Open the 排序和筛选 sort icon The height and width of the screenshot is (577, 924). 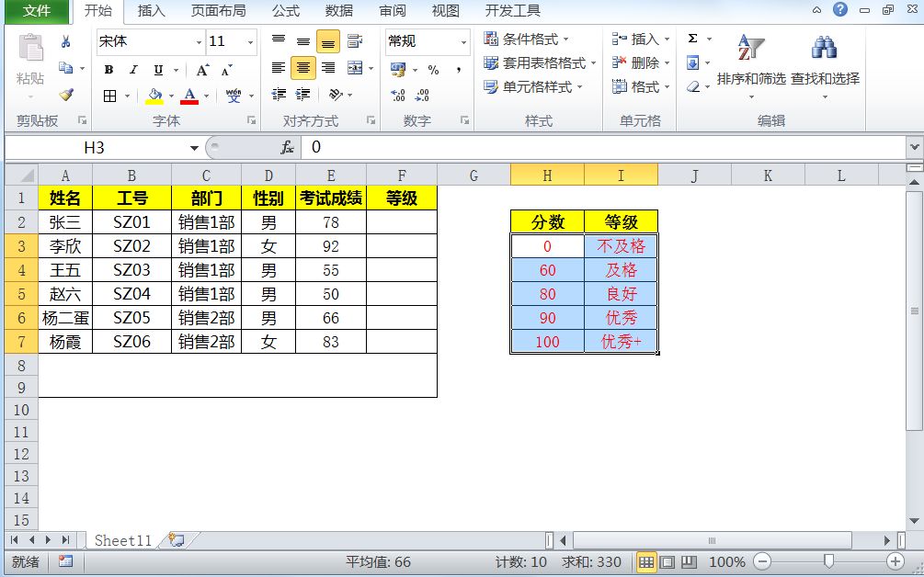coord(747,48)
